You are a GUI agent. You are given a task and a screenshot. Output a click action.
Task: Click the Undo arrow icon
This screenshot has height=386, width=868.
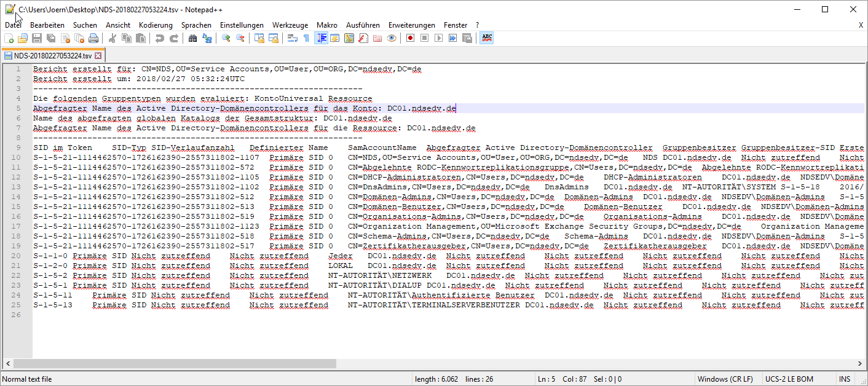[x=159, y=38]
